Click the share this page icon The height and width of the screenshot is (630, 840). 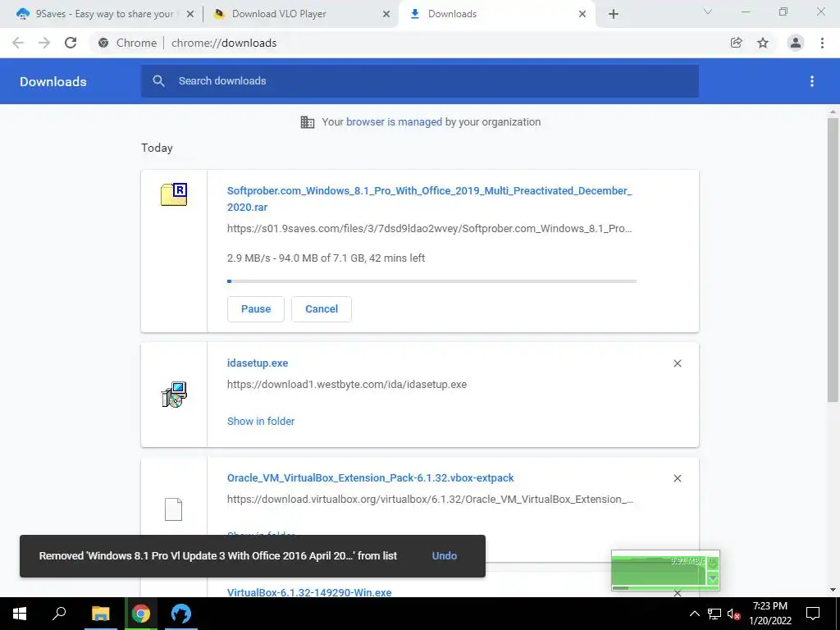736,43
